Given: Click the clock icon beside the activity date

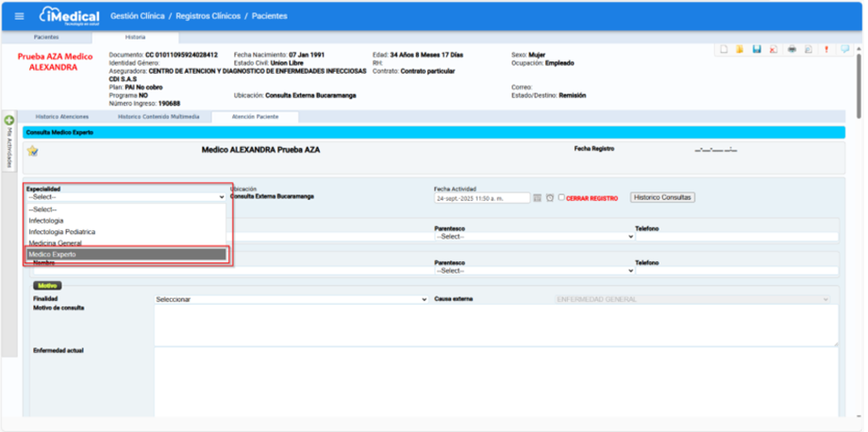Looking at the screenshot, I should click(549, 198).
